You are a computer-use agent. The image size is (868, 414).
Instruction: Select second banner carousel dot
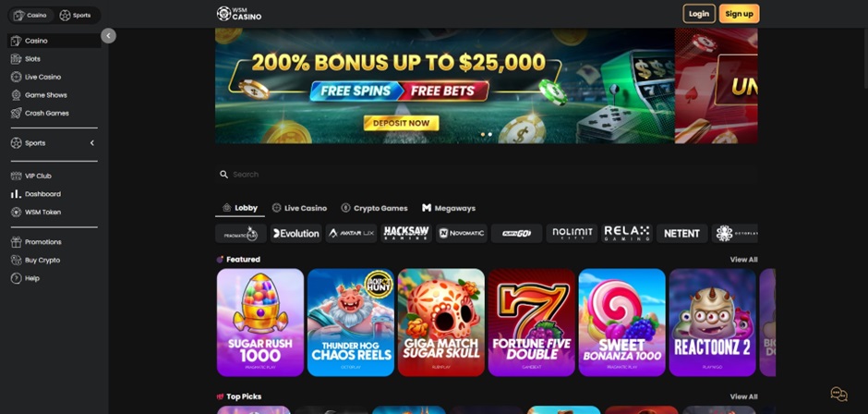(x=490, y=134)
